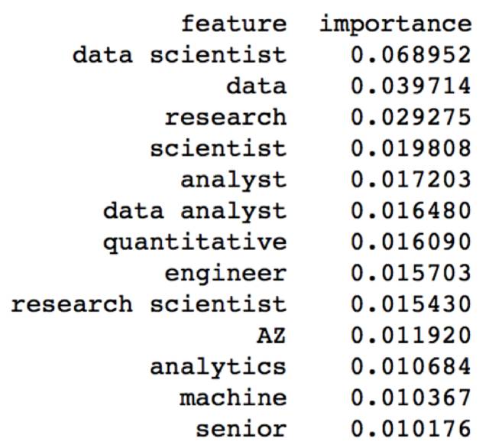Viewport: 489px width, 448px height.
Task: Select the 'research' feature label
Action: [226, 118]
